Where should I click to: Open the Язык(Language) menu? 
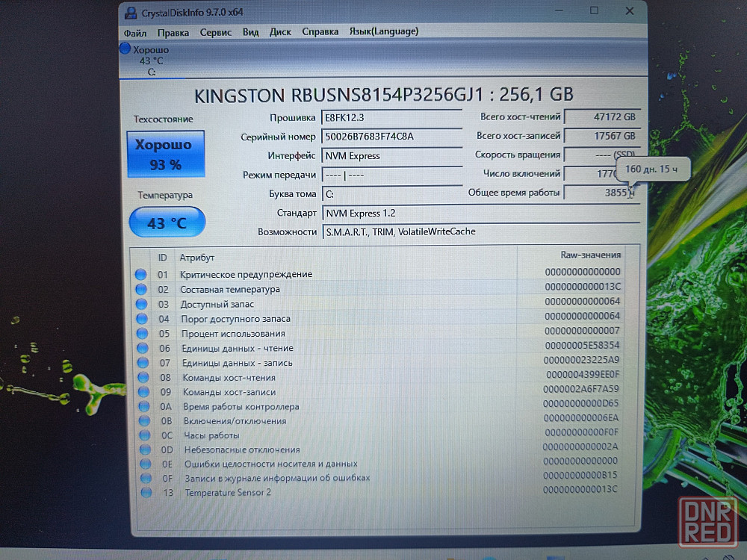(383, 31)
